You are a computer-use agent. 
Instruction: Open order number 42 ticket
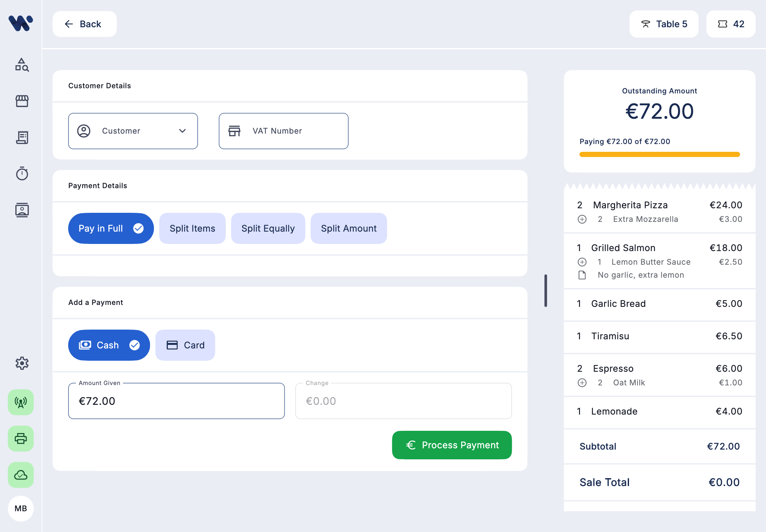(x=731, y=24)
